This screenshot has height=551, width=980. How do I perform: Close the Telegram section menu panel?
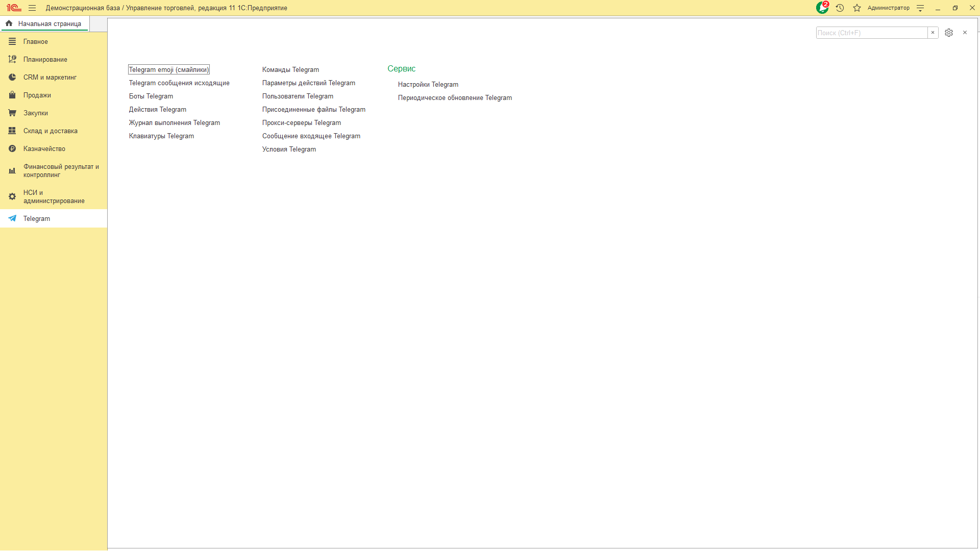pos(965,33)
